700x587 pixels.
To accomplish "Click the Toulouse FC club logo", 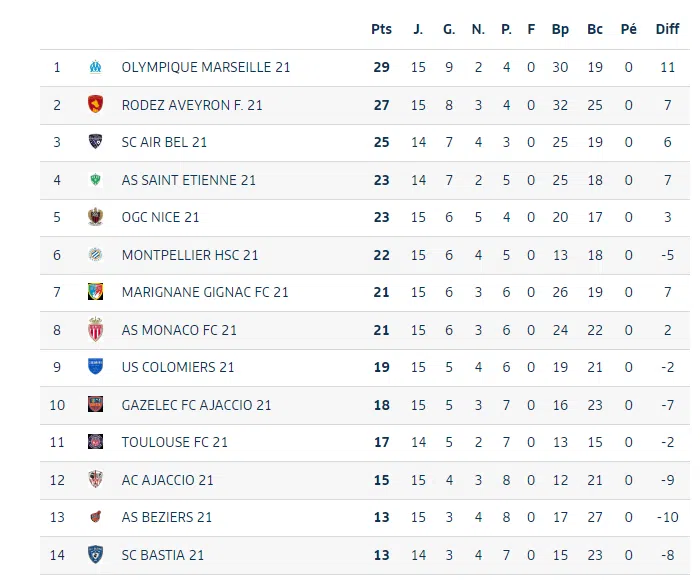I will click(95, 442).
